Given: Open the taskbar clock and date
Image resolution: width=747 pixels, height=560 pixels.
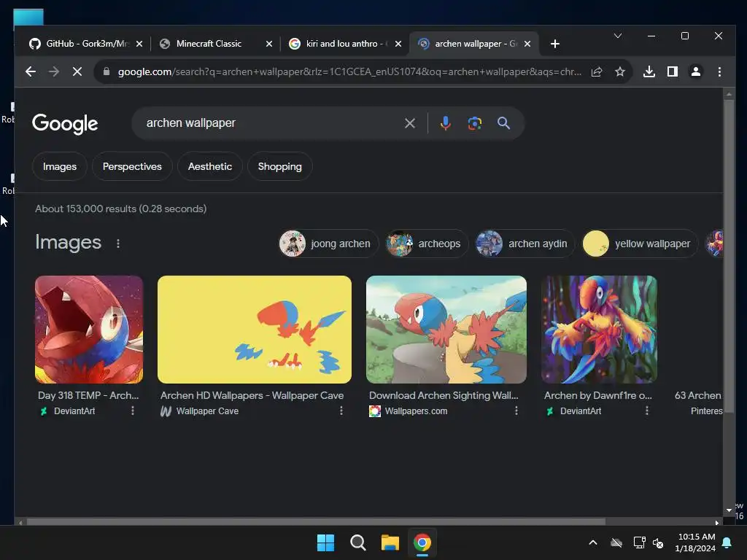Looking at the screenshot, I should pyautogui.click(x=695, y=542).
